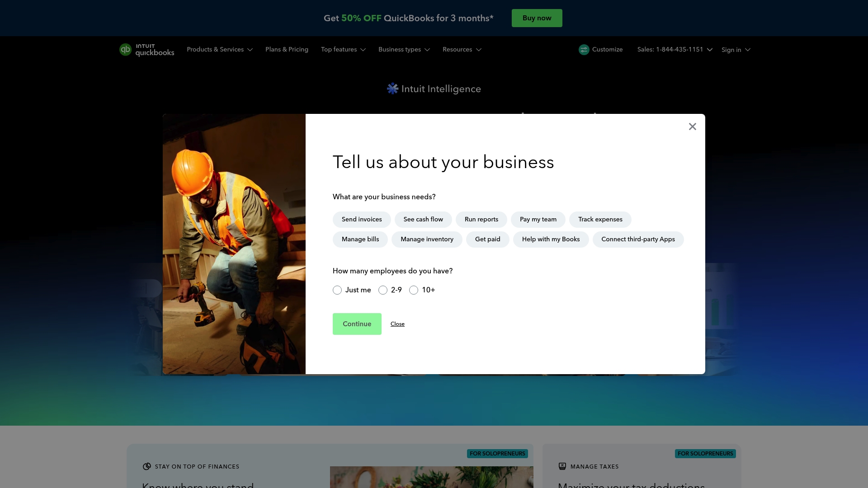The height and width of the screenshot is (488, 868).
Task: Click the Tell us about your business heading
Action: tap(443, 162)
